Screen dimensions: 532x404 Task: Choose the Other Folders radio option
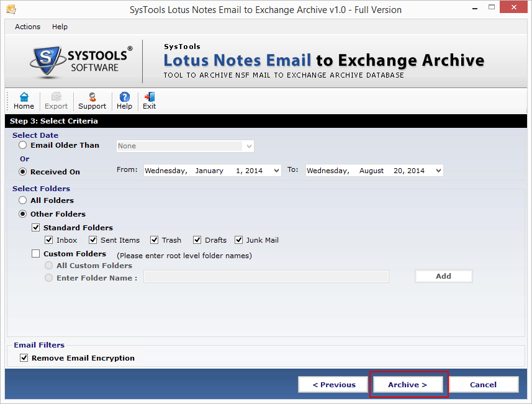[x=23, y=214]
